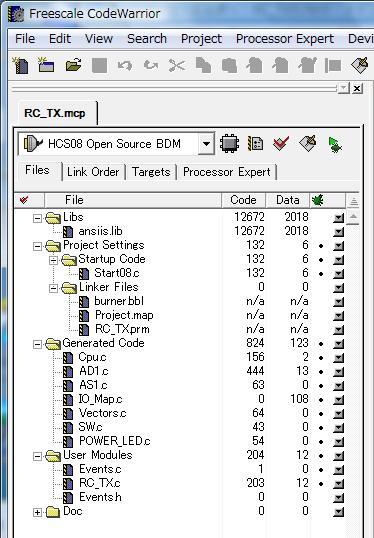
Task: Click the popup arrow icon for burner.bbl
Action: (x=339, y=302)
